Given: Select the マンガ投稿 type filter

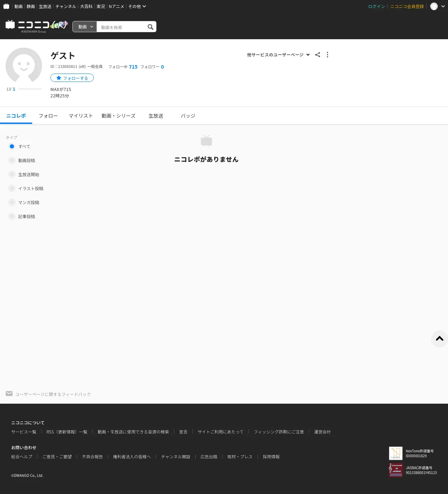Looking at the screenshot, I should [x=24, y=202].
